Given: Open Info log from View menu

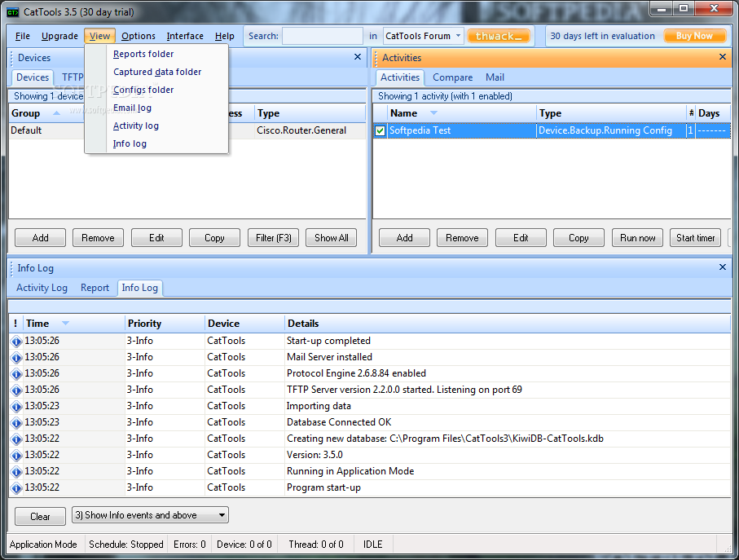Looking at the screenshot, I should [x=130, y=143].
